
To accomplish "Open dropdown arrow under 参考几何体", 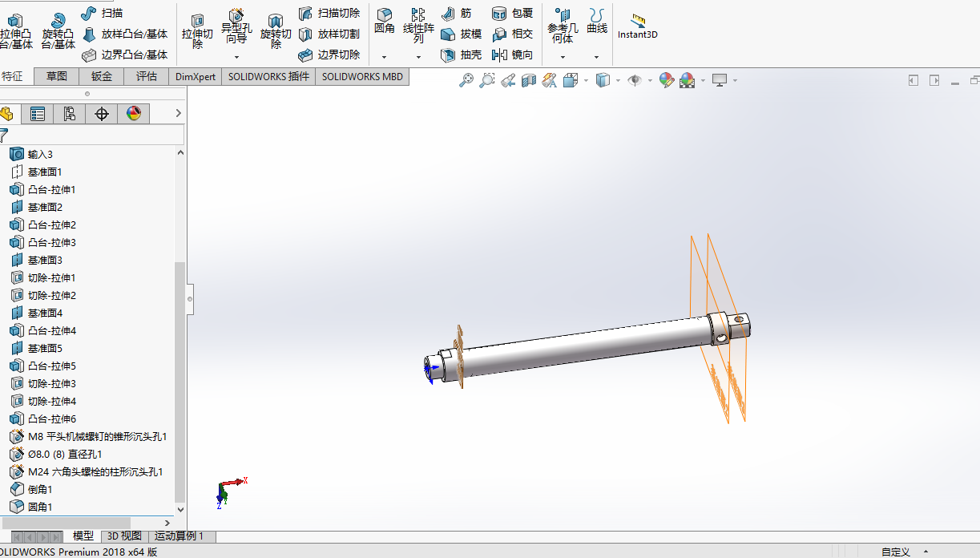I will 563,57.
